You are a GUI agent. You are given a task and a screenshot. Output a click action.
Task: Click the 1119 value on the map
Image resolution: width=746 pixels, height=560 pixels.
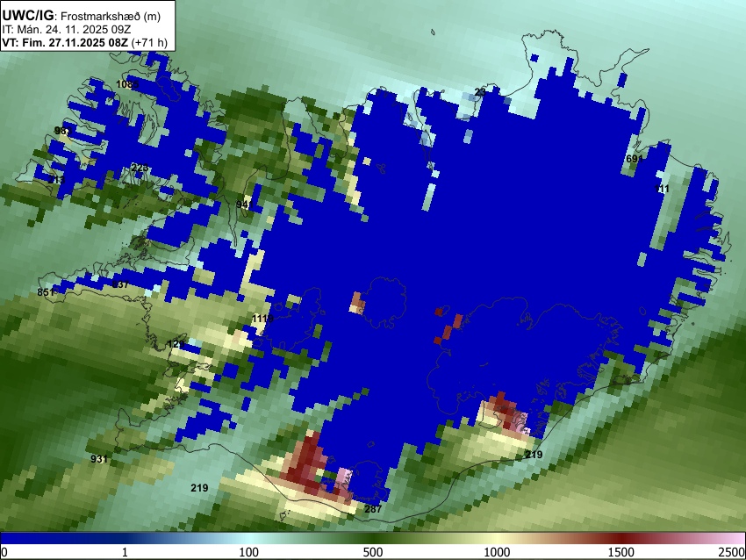point(262,319)
